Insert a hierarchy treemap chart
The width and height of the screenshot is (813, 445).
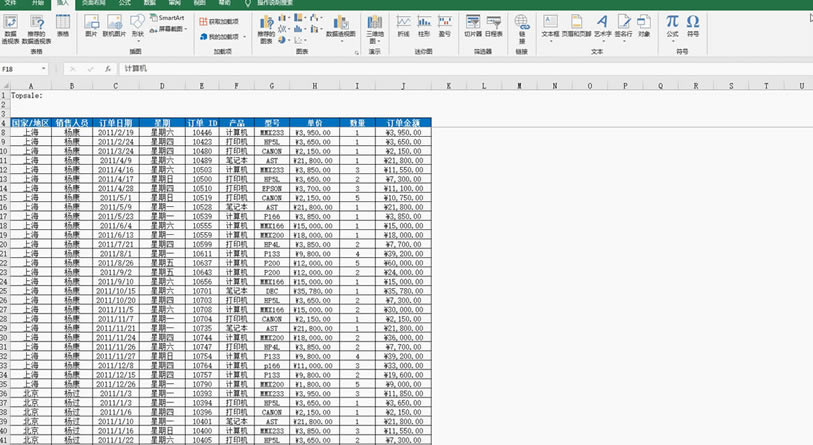(x=298, y=18)
